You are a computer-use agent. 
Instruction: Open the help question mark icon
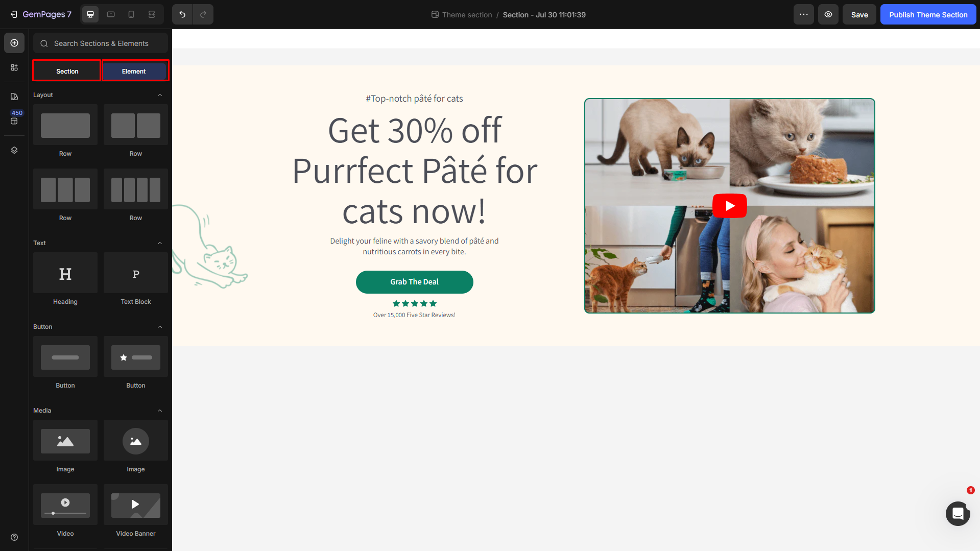point(14,537)
